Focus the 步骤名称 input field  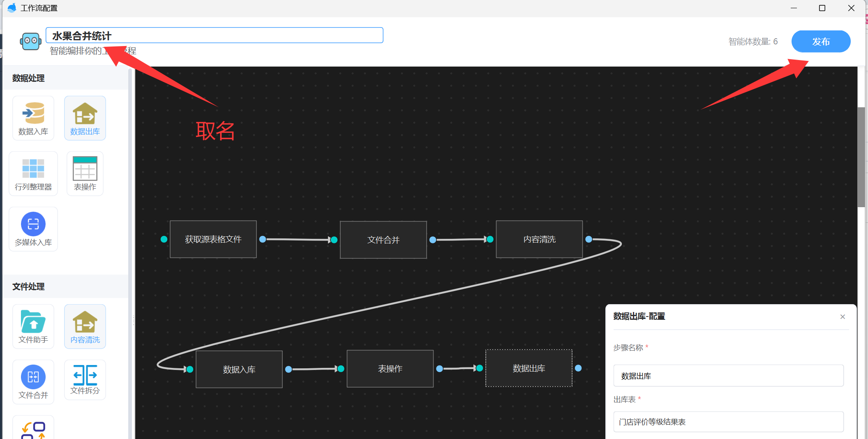(728, 376)
